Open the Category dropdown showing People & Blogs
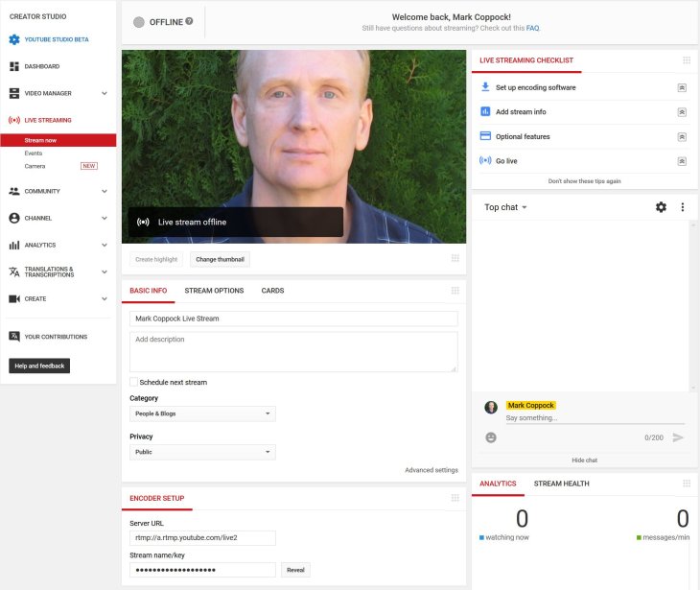 click(x=202, y=413)
